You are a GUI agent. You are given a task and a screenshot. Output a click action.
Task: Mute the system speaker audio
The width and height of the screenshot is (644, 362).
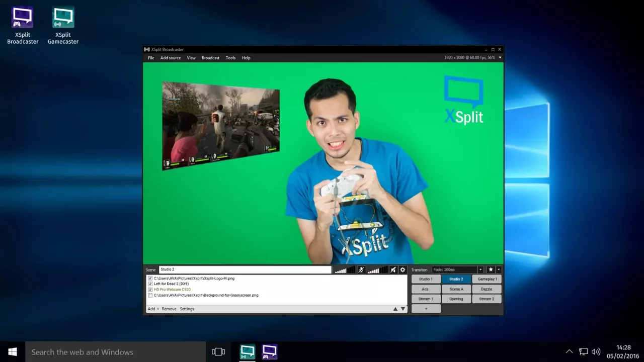pyautogui.click(x=393, y=269)
